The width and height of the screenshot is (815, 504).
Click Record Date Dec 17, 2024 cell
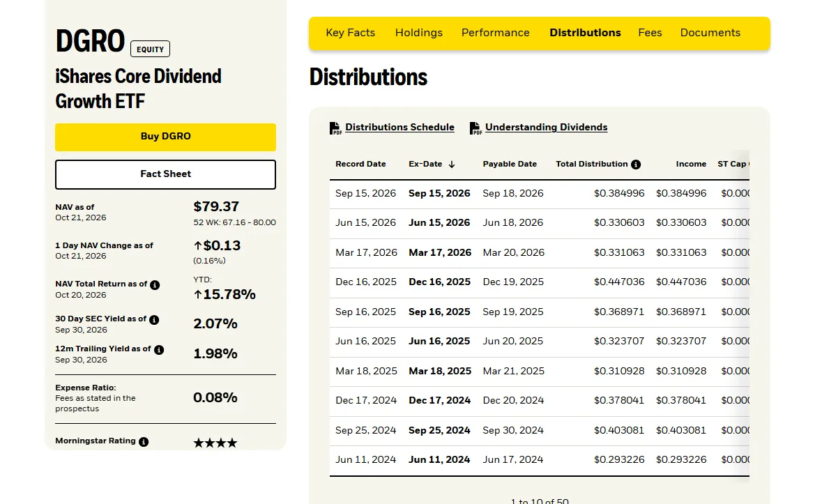click(366, 400)
